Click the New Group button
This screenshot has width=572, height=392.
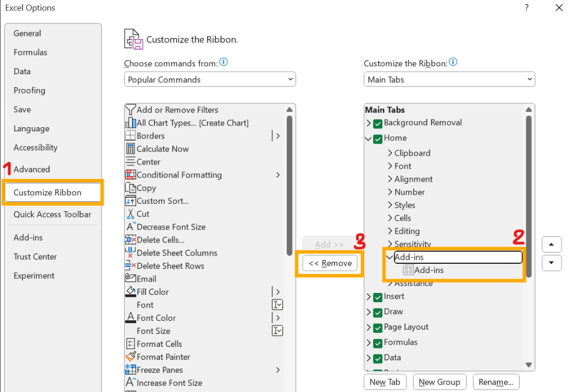coord(439,382)
